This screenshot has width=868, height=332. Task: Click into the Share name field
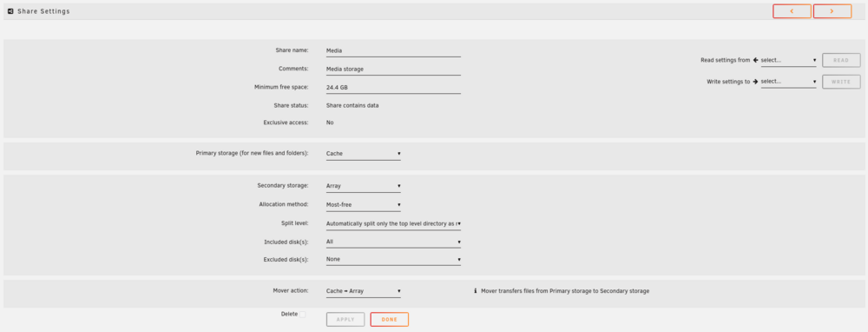pos(393,50)
